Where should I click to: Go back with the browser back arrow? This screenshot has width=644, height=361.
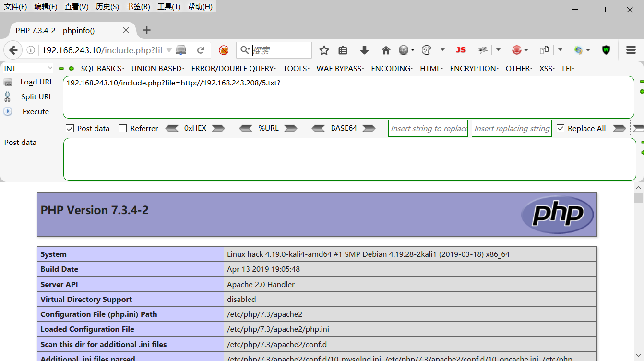click(13, 50)
